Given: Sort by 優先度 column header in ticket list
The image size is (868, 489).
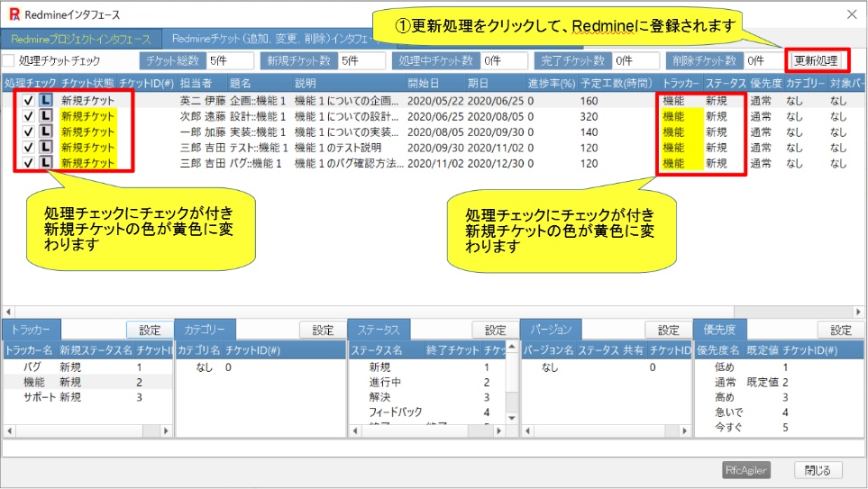Looking at the screenshot, I should tap(766, 83).
